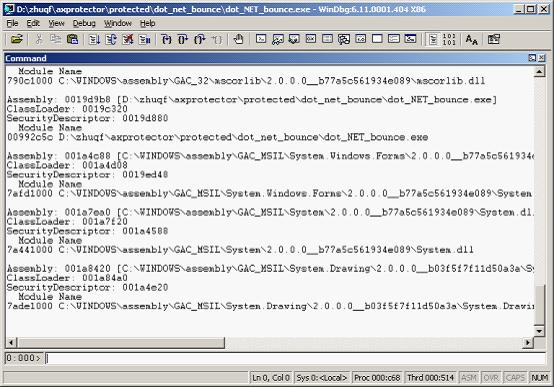
Task: Open the Edit menu
Action: tap(33, 23)
